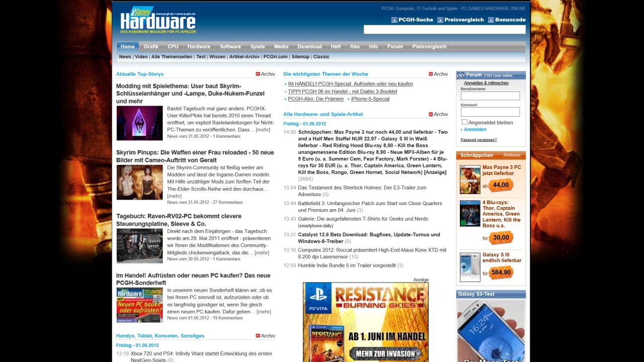Viewport: 644px width, 362px height.
Task: Open Xbox 720 und PS4 news link
Action: coord(201,356)
